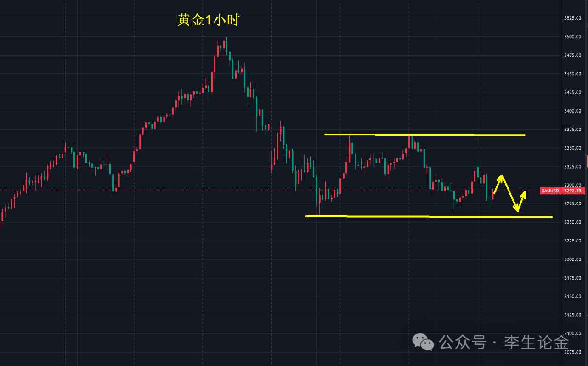Select the upper yellow resistance line
Image resolution: width=588 pixels, height=366 pixels.
(x=423, y=135)
